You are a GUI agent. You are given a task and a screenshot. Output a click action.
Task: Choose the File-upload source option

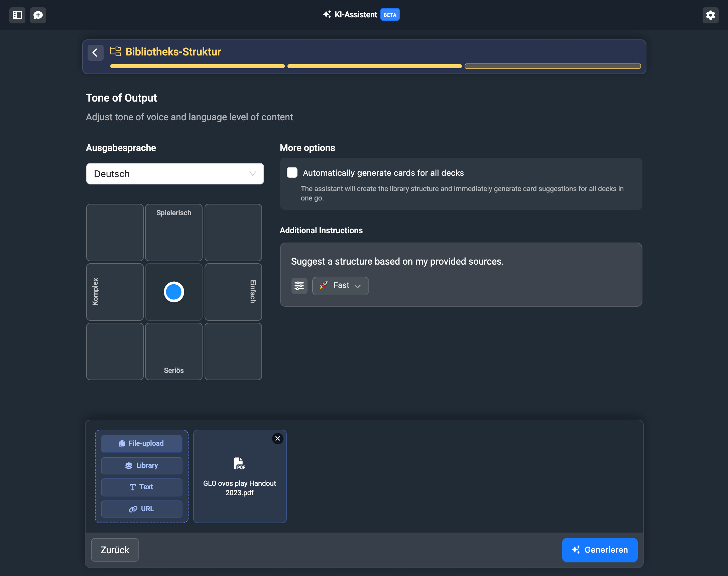[141, 443]
